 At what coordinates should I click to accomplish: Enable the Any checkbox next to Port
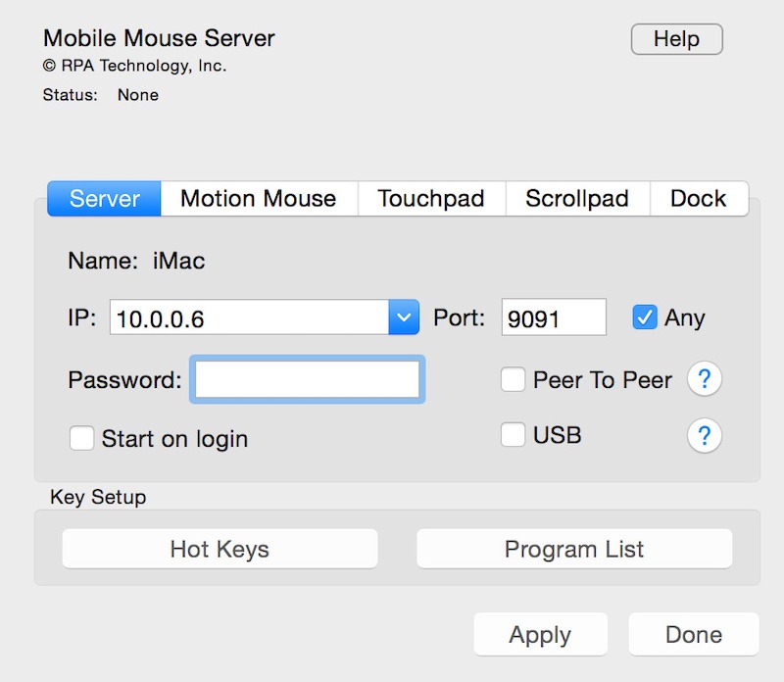click(644, 317)
